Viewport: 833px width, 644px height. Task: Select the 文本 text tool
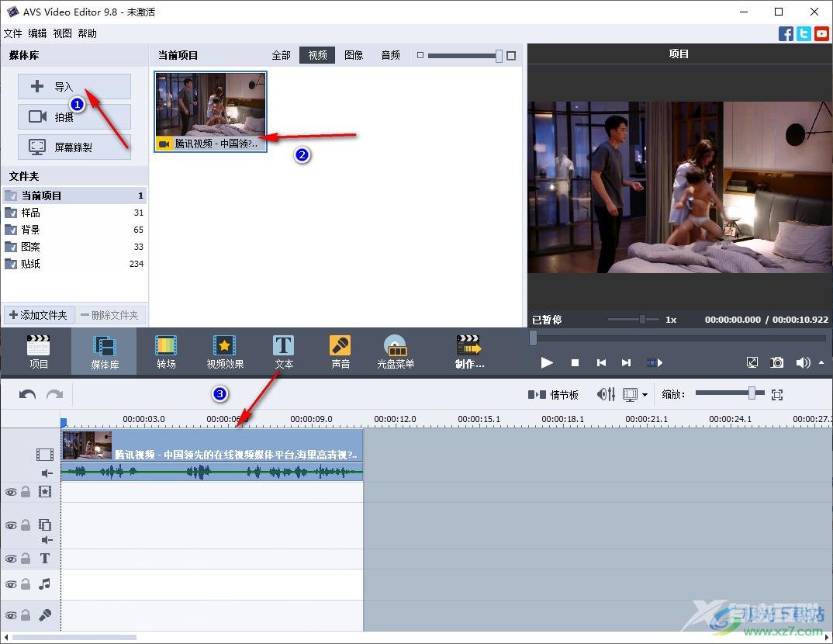pos(284,351)
